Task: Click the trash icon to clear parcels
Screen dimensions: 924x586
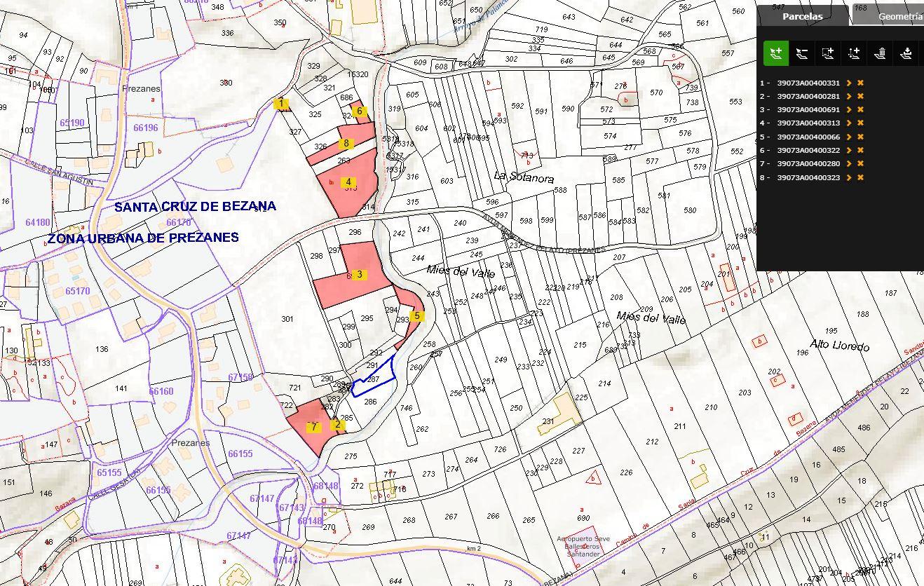Action: pos(881,53)
